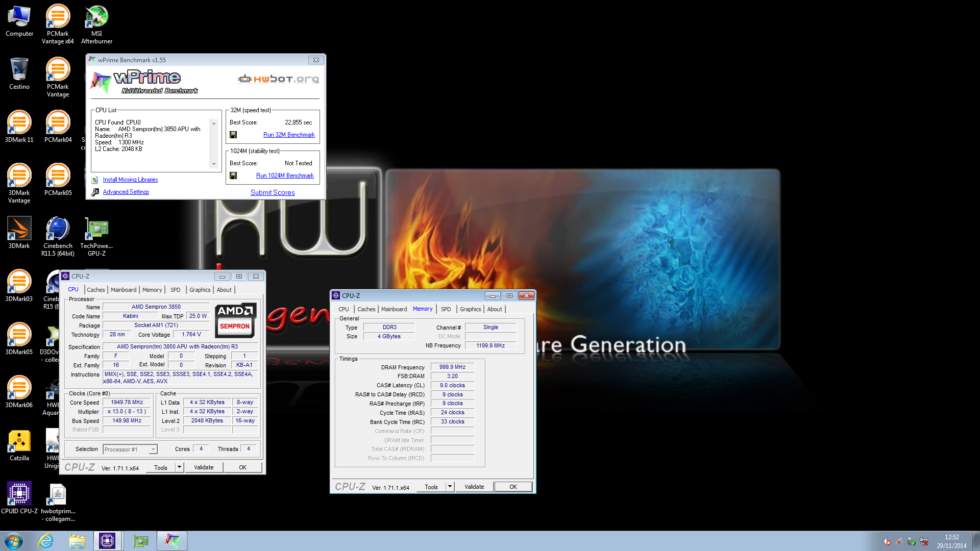The width and height of the screenshot is (980, 551).
Task: Launch PCMark04 desktop shortcut
Action: pos(58,127)
